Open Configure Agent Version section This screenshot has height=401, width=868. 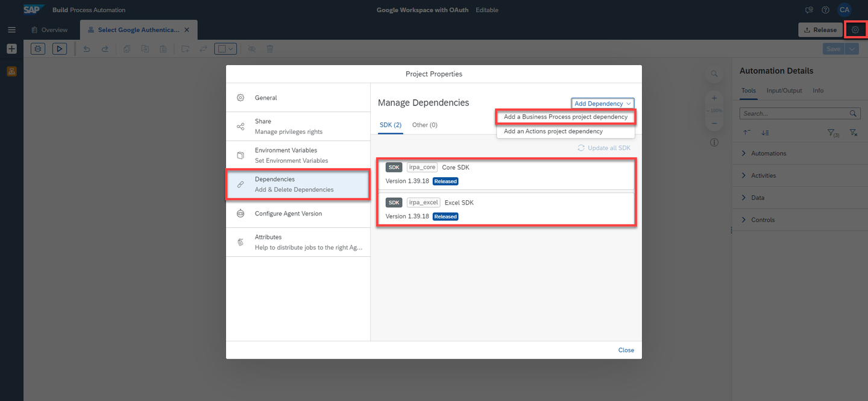(x=298, y=213)
